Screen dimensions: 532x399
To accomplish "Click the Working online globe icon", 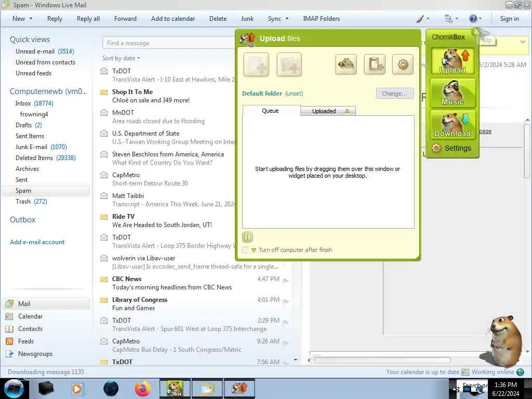I will (520, 372).
